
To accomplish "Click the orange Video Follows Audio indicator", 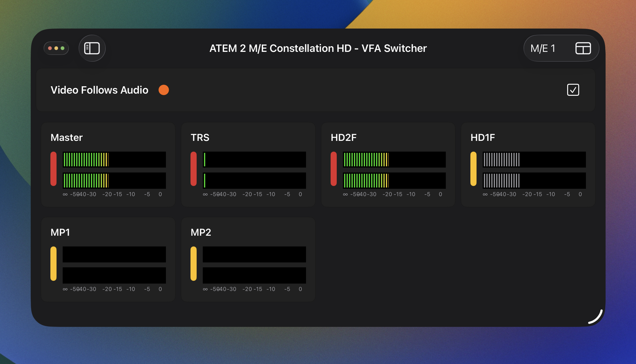I will 163,90.
